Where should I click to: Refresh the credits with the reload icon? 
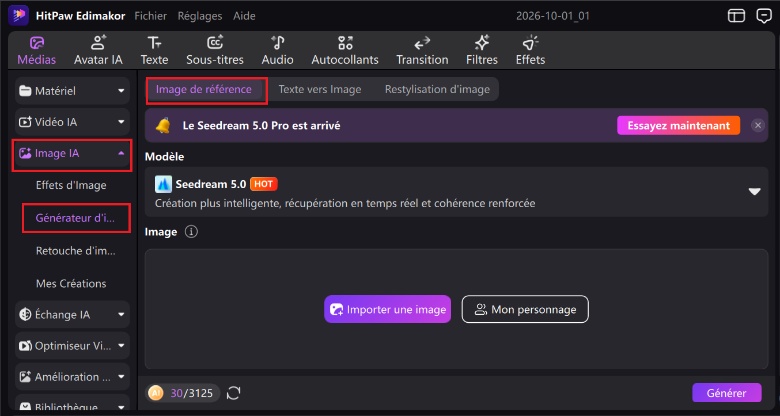click(233, 393)
